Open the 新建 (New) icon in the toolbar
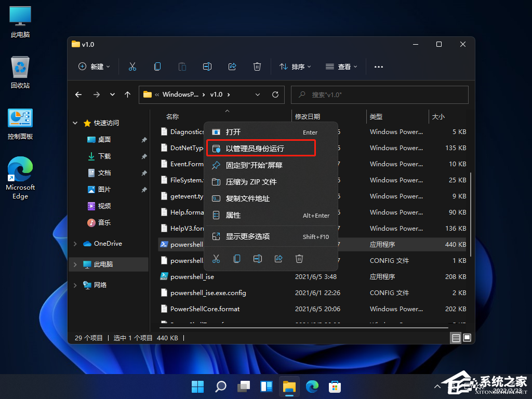 pos(94,66)
